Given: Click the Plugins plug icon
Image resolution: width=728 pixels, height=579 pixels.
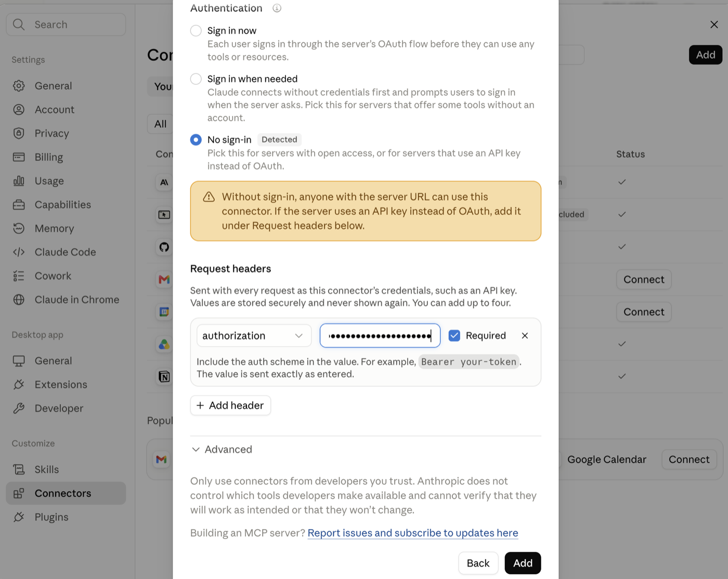Looking at the screenshot, I should pos(19,517).
